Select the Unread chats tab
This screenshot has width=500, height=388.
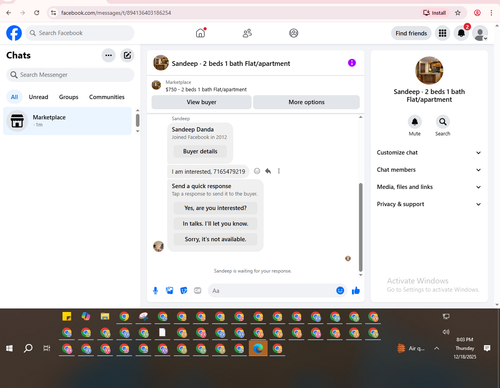38,97
